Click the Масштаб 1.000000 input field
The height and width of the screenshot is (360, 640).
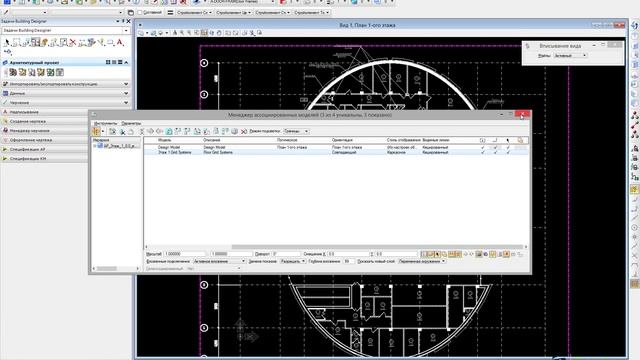(x=184, y=254)
